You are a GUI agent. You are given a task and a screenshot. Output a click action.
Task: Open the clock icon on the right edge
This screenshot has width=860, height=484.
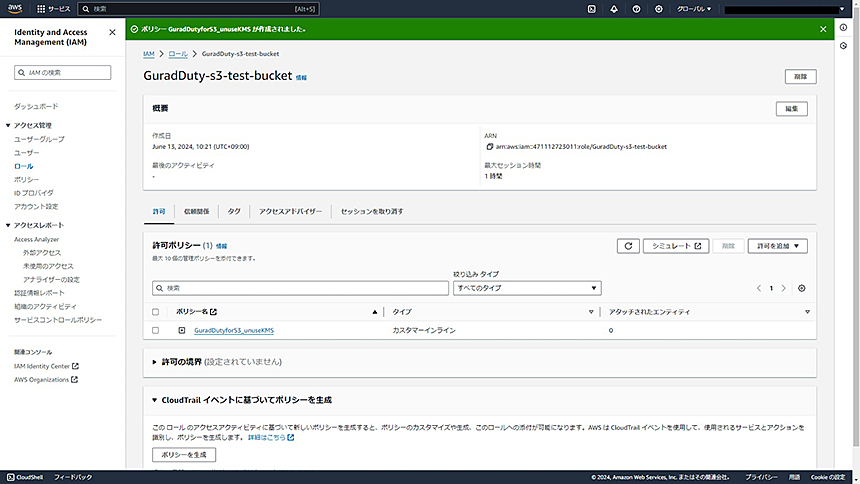tap(844, 46)
